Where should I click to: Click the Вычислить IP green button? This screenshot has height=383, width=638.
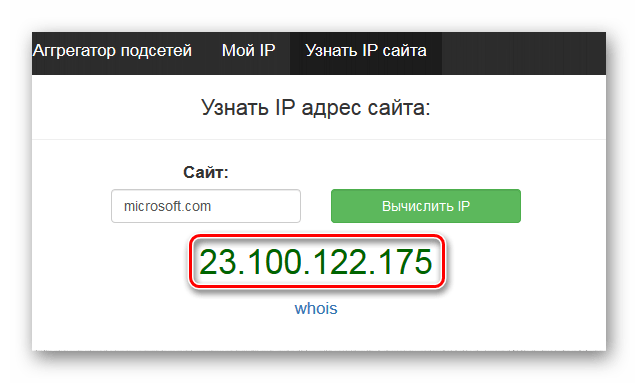pyautogui.click(x=426, y=206)
